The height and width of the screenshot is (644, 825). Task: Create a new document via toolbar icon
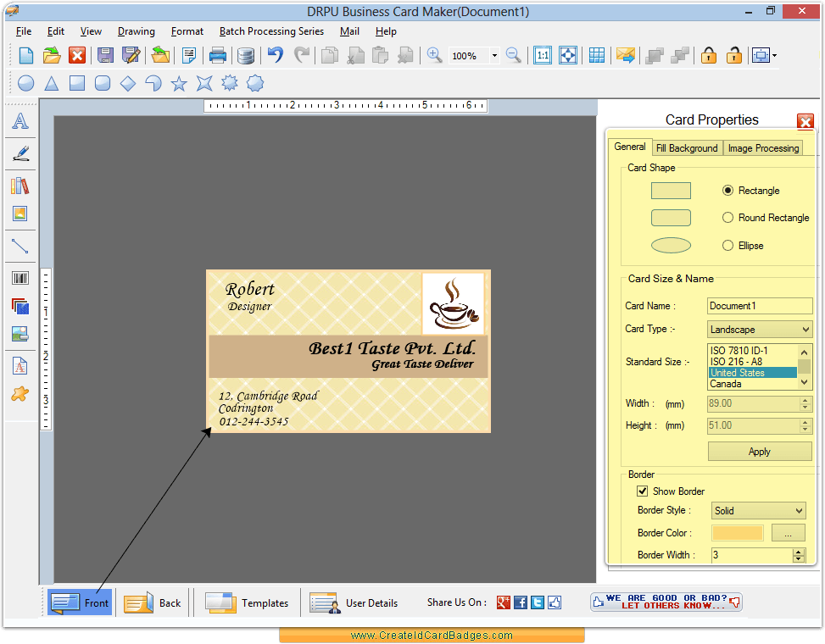[x=25, y=55]
